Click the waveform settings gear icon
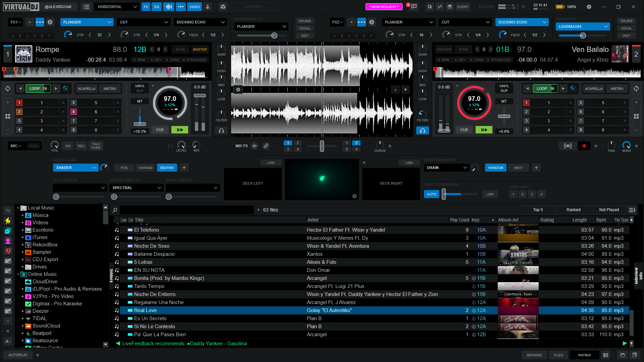The width and height of the screenshot is (644, 362). (238, 89)
